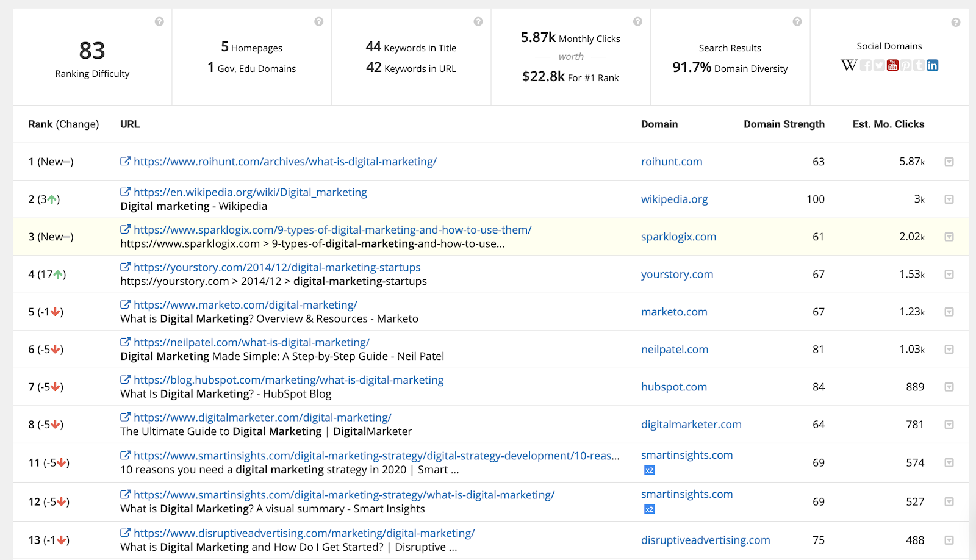Click the 'Rank (Change)' column header
The width and height of the screenshot is (976, 560).
pos(63,124)
